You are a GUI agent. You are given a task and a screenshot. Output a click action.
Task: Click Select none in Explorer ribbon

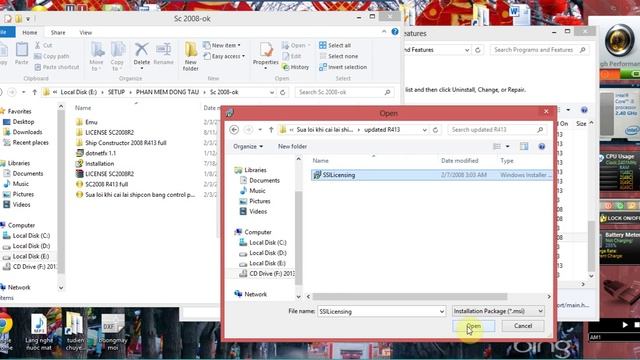point(339,56)
